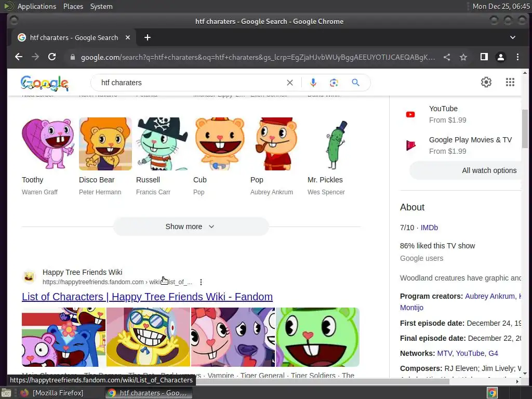Open Google quick settings gear

point(486,82)
